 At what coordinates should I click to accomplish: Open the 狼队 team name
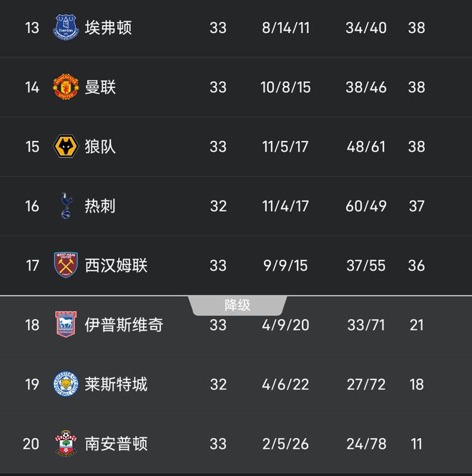point(100,147)
